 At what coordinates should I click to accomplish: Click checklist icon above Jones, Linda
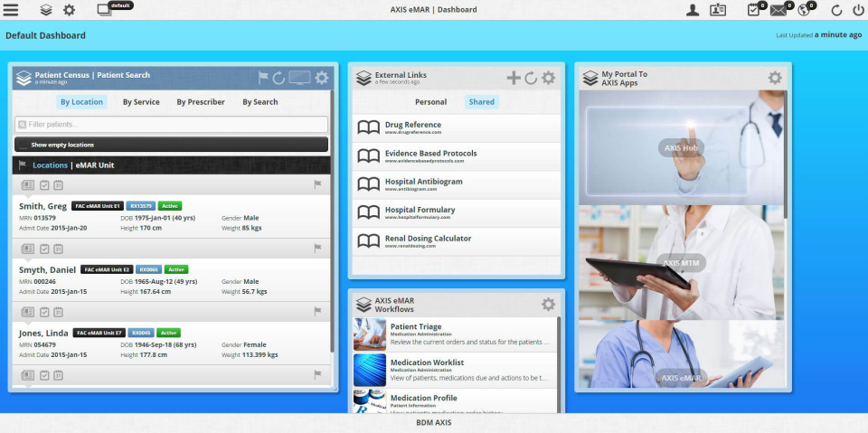pos(44,312)
